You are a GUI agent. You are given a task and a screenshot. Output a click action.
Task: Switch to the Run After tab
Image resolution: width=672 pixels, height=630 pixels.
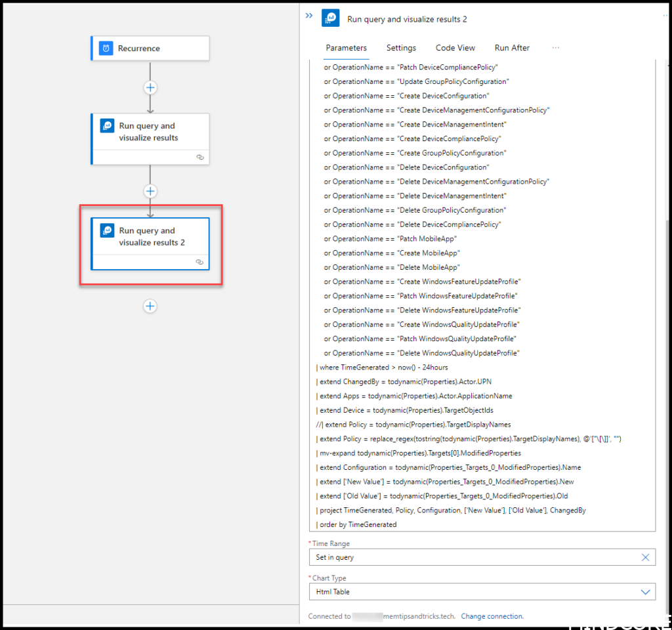click(512, 47)
